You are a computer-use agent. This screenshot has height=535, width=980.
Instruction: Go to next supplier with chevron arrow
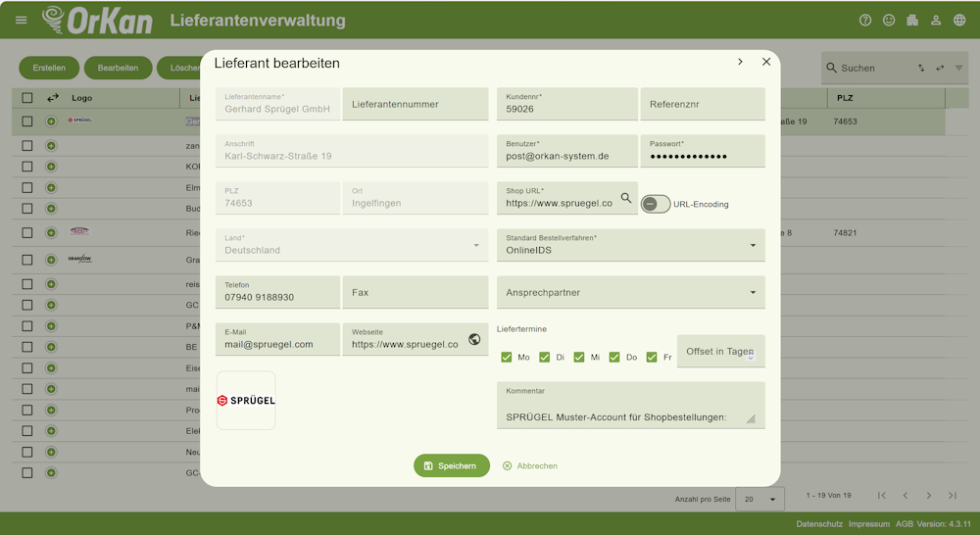point(740,62)
